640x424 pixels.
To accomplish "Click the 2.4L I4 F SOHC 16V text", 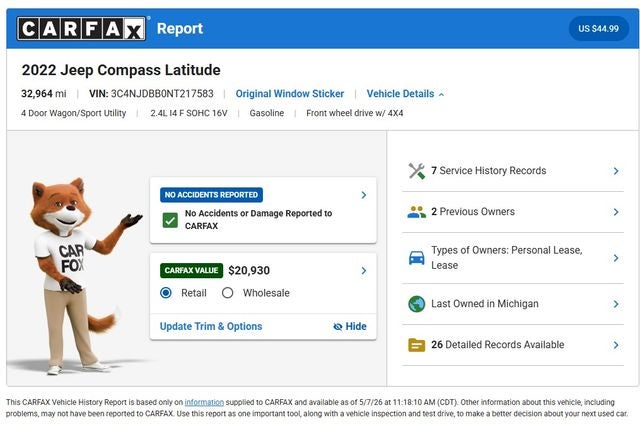I will 189,113.
